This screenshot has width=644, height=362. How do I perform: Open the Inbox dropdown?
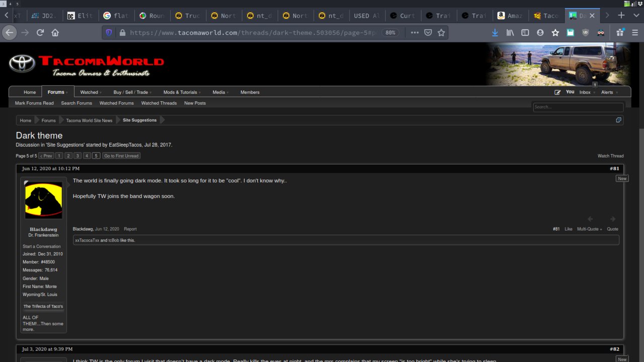pos(587,92)
